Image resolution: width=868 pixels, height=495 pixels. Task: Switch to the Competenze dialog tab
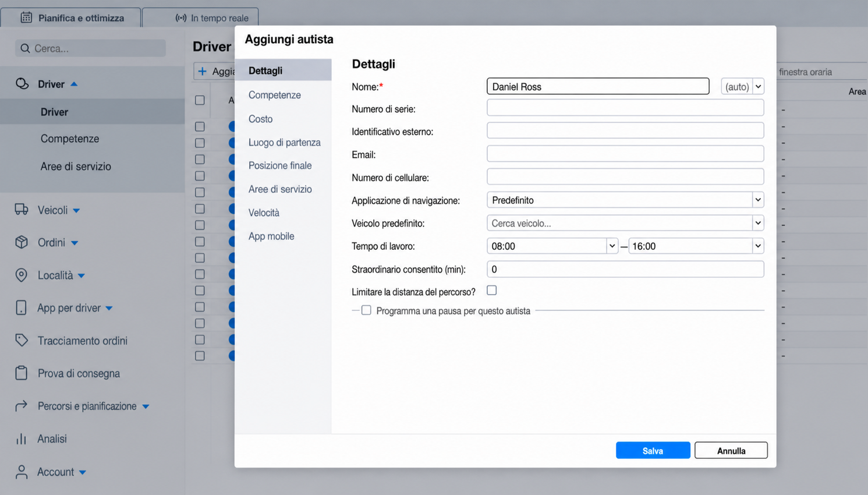click(x=275, y=95)
